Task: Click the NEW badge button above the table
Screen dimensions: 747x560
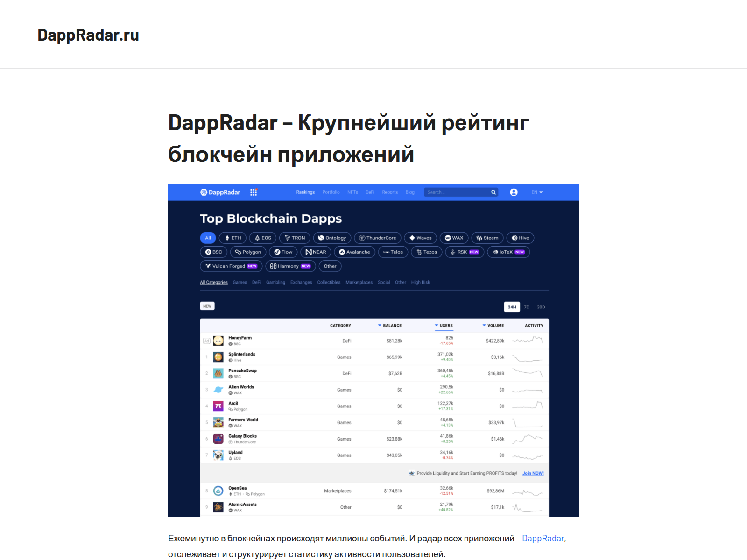Action: 207,306
